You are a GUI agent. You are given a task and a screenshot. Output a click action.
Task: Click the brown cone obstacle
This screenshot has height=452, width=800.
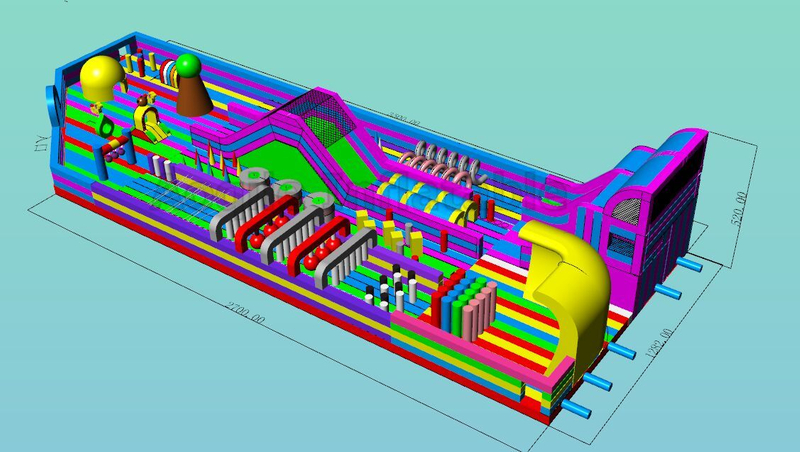click(x=194, y=96)
